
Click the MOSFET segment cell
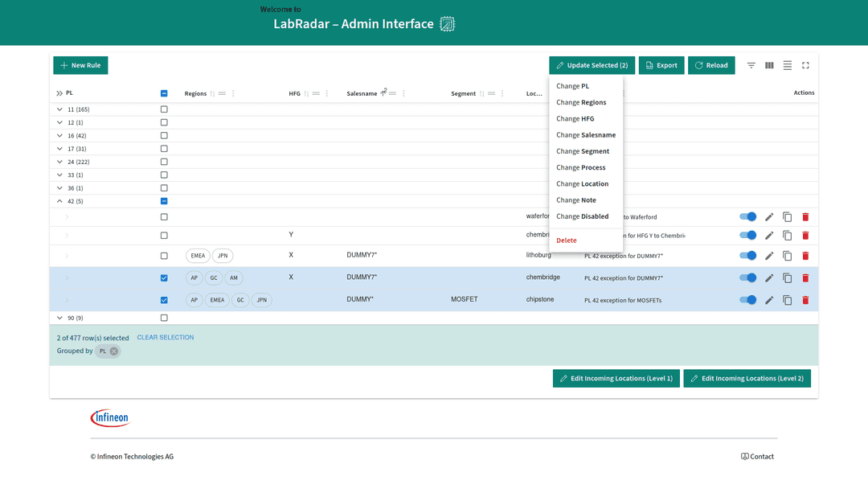464,299
